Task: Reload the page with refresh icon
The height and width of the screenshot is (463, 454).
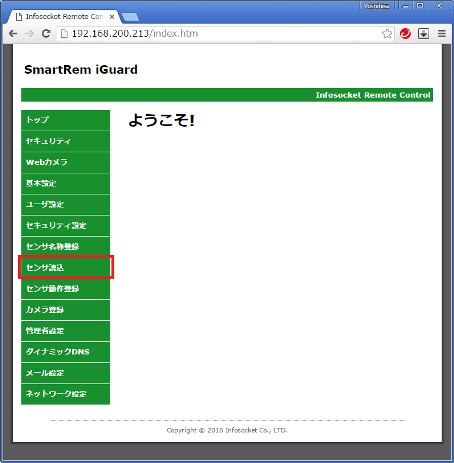Action: tap(46, 33)
